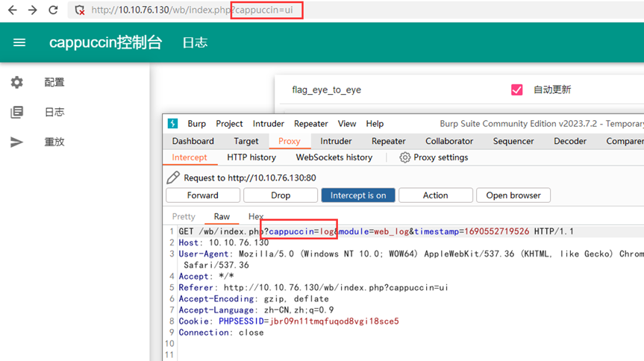Select the Hex view tab
Image resolution: width=644 pixels, height=361 pixels.
[x=256, y=216]
